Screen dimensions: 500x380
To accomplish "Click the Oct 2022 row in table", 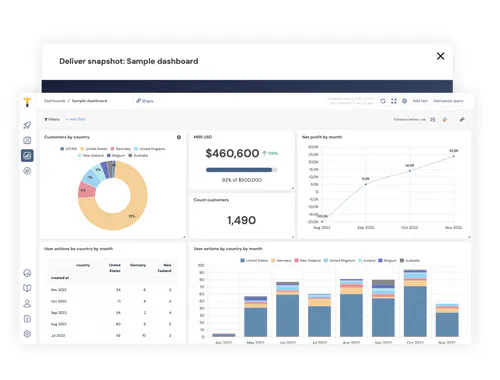I will (x=112, y=301).
